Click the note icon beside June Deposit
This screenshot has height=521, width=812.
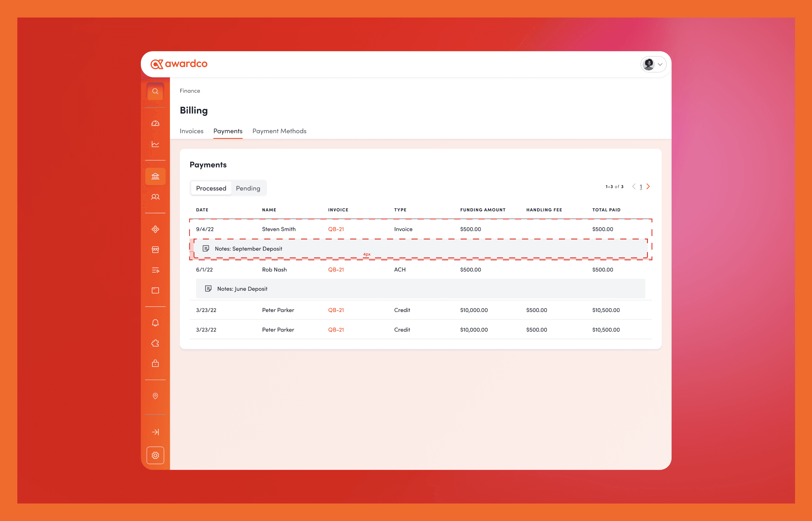pyautogui.click(x=208, y=289)
